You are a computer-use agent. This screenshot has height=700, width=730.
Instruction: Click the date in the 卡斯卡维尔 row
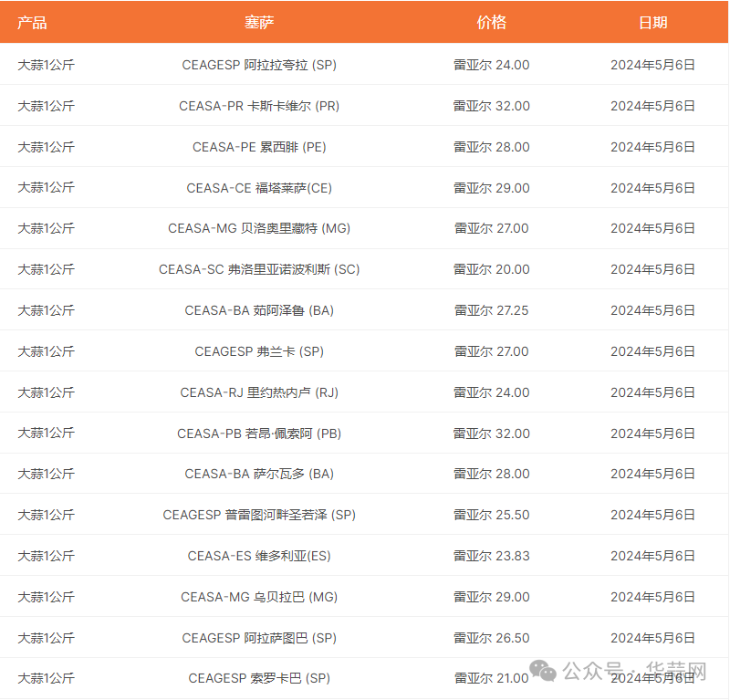tap(652, 106)
